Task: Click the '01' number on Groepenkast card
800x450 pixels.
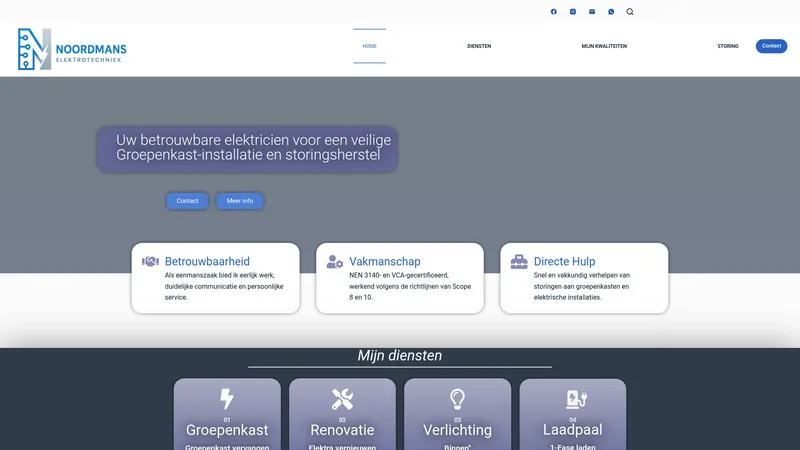Action: point(227,420)
